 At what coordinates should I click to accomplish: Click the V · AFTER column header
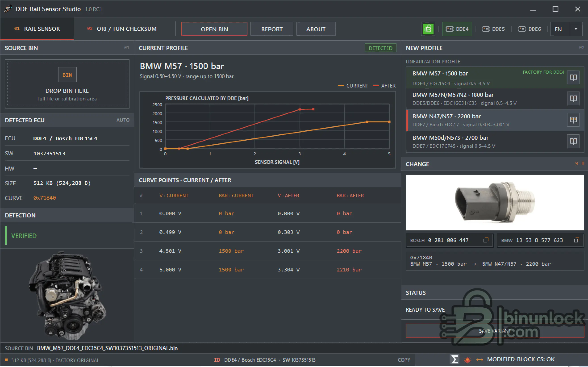click(288, 196)
